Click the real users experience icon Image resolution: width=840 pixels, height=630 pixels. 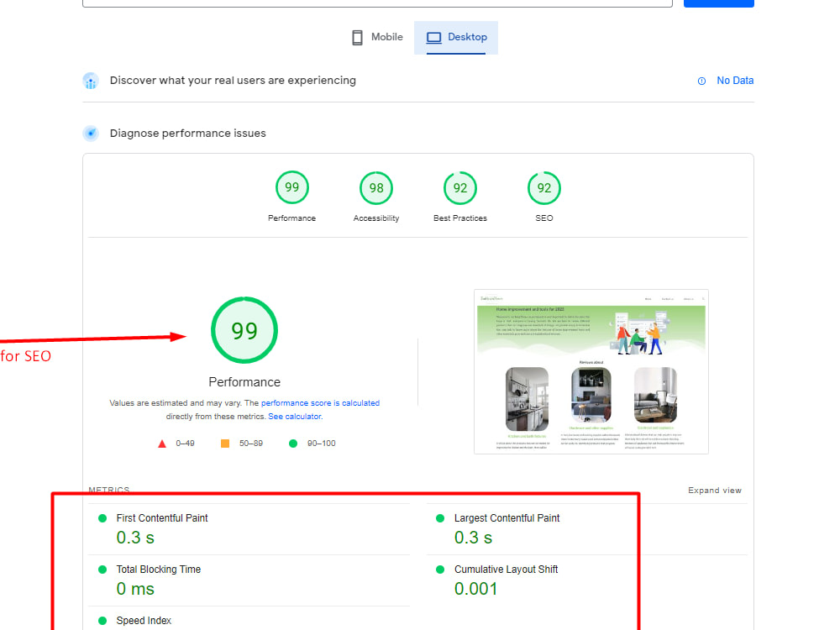(91, 81)
